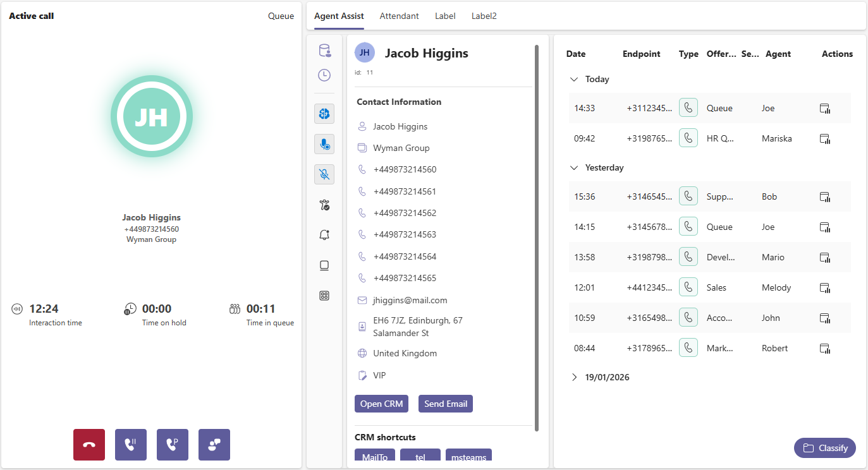Open the notifications bell icon
Viewport: 868px width, 470px height.
coord(324,235)
